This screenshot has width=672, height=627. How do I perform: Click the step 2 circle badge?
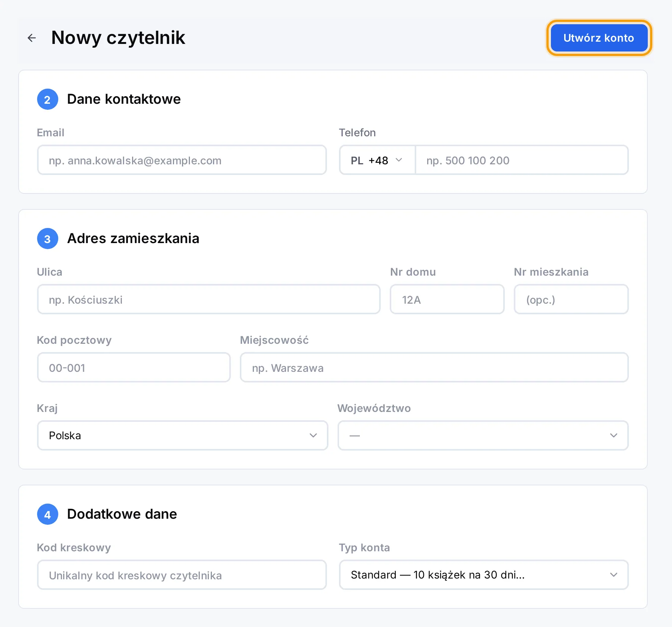coord(48,99)
